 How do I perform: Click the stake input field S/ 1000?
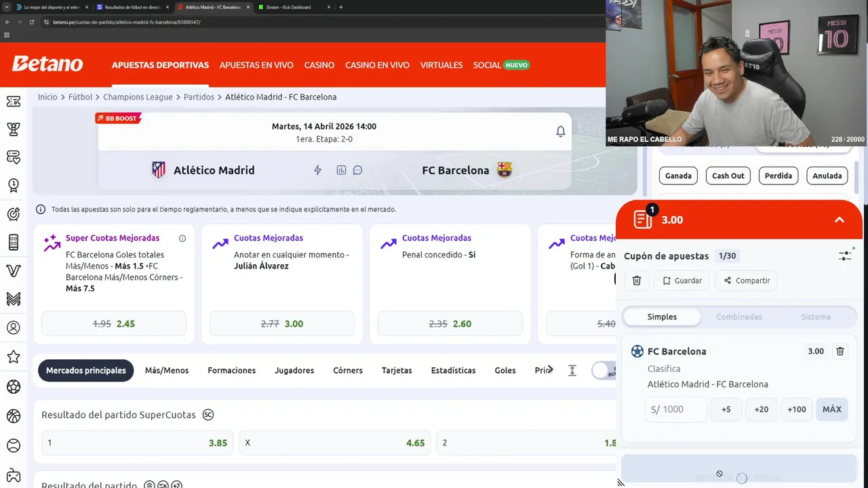coord(676,409)
